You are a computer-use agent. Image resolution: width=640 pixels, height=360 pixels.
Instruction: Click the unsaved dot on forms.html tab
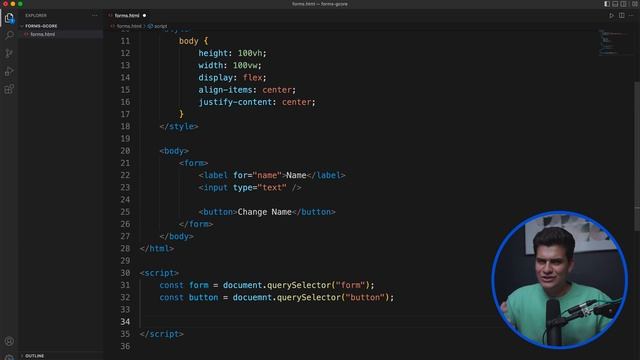[x=144, y=16]
